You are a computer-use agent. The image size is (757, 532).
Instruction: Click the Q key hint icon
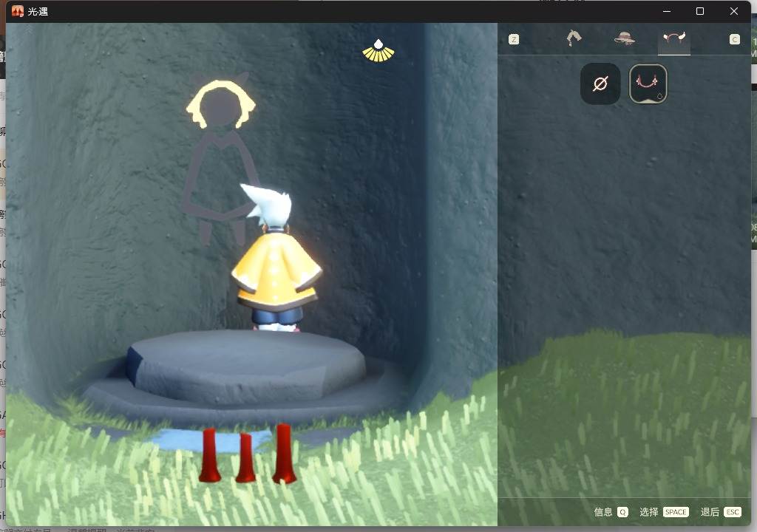pyautogui.click(x=622, y=512)
